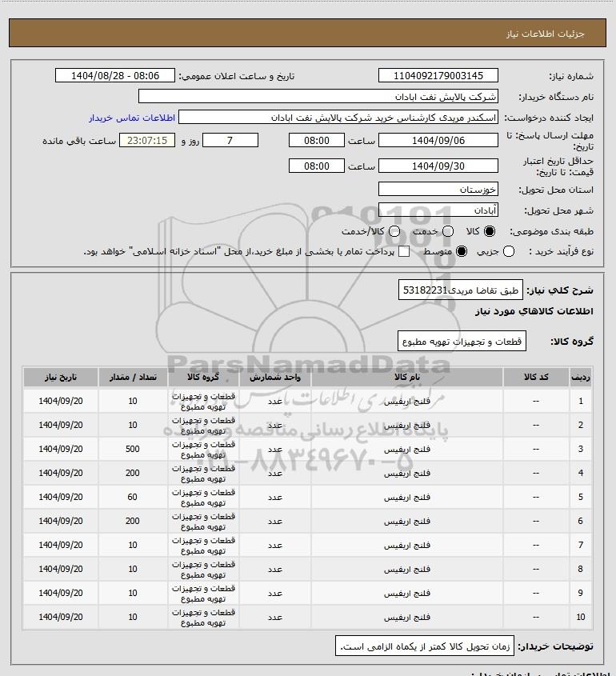Click the requester field اسکندر مریدی
Viewport: 616px width, 676px height.
pyautogui.click(x=338, y=118)
